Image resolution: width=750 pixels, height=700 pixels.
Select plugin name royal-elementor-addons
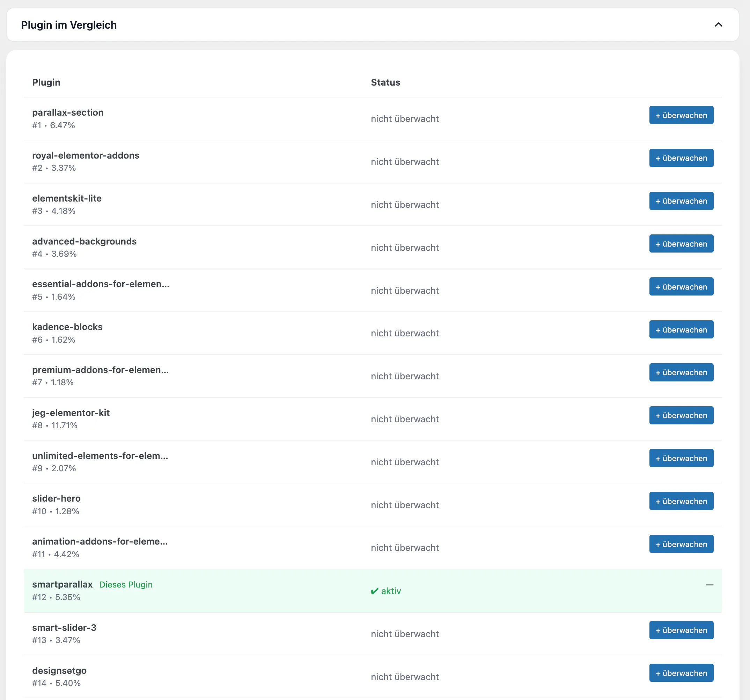coord(86,155)
